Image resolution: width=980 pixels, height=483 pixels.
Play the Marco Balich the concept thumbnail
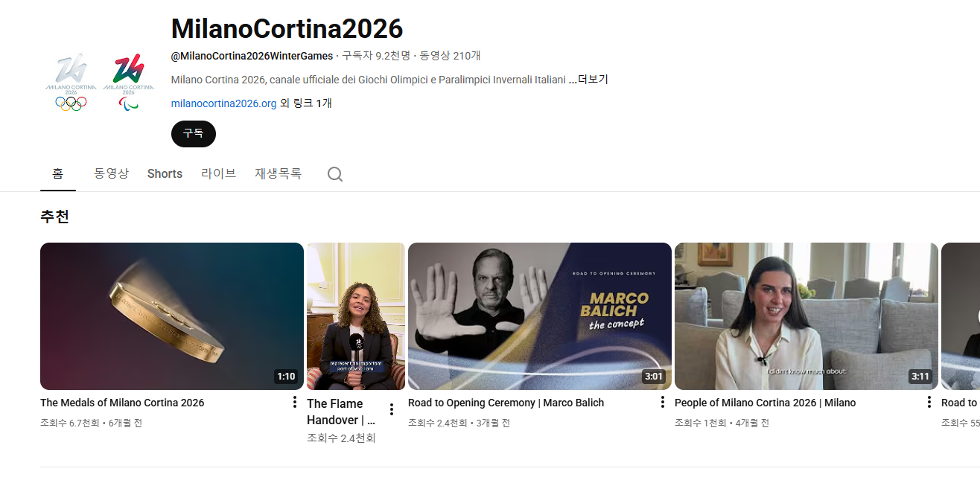540,316
